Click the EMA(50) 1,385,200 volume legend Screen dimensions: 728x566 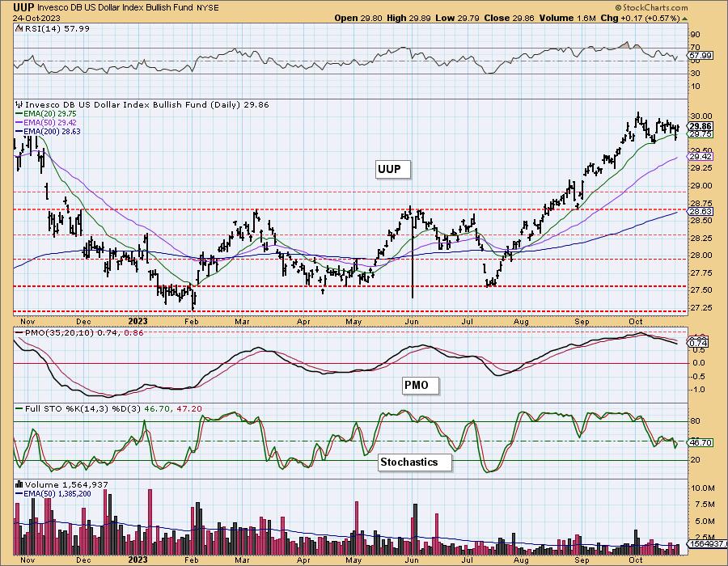click(x=57, y=494)
